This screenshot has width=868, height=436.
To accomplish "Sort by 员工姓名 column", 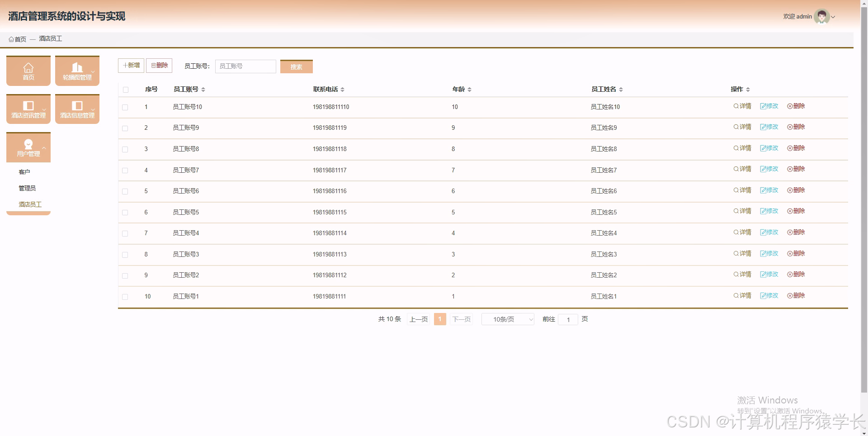I will coord(621,90).
